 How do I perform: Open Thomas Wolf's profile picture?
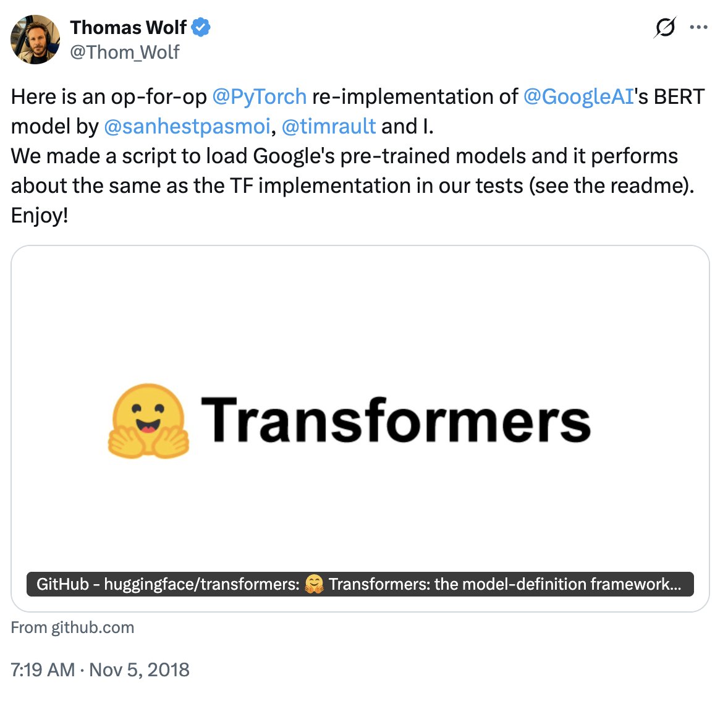(x=35, y=40)
